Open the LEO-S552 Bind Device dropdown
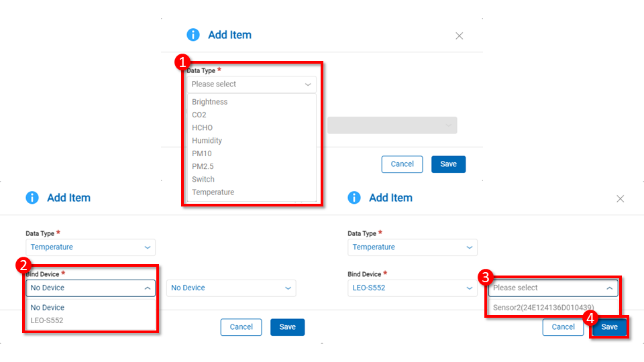The width and height of the screenshot is (644, 362). 412,288
